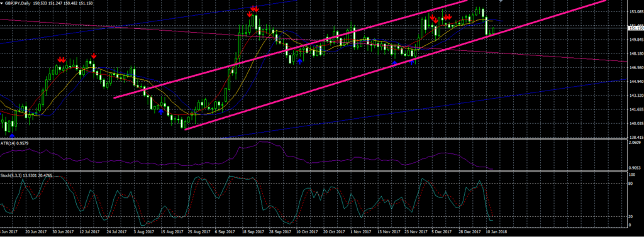Click the 10 Jan 2018 date label
644x237 pixels.
click(496, 232)
